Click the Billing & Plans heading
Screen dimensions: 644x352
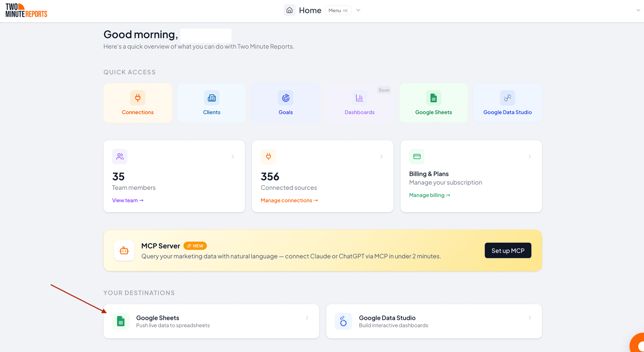pos(429,174)
